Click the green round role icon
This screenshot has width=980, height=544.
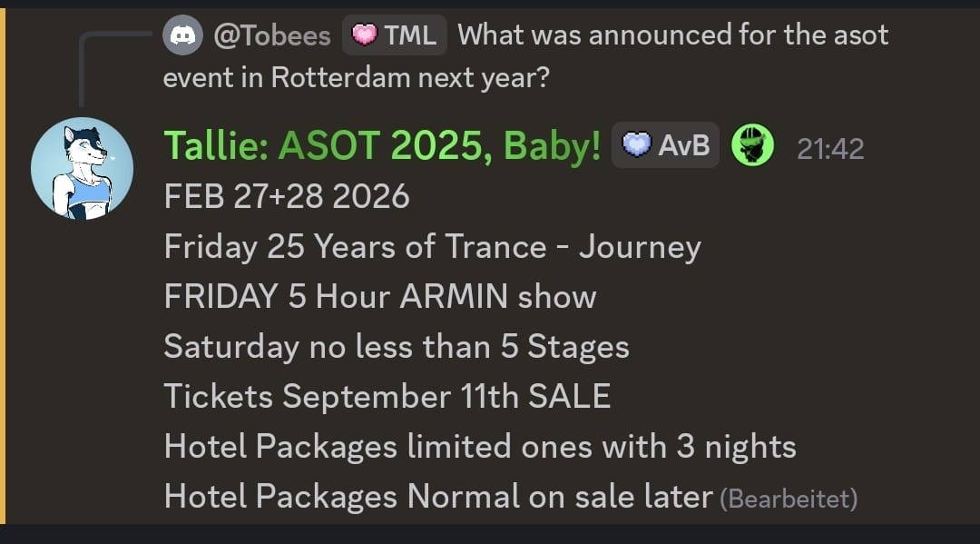click(753, 146)
